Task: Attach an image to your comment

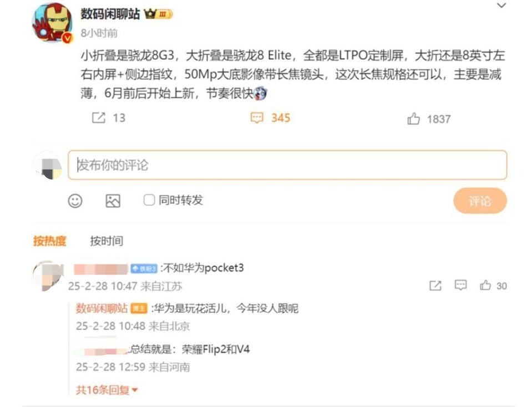Action: pos(113,201)
